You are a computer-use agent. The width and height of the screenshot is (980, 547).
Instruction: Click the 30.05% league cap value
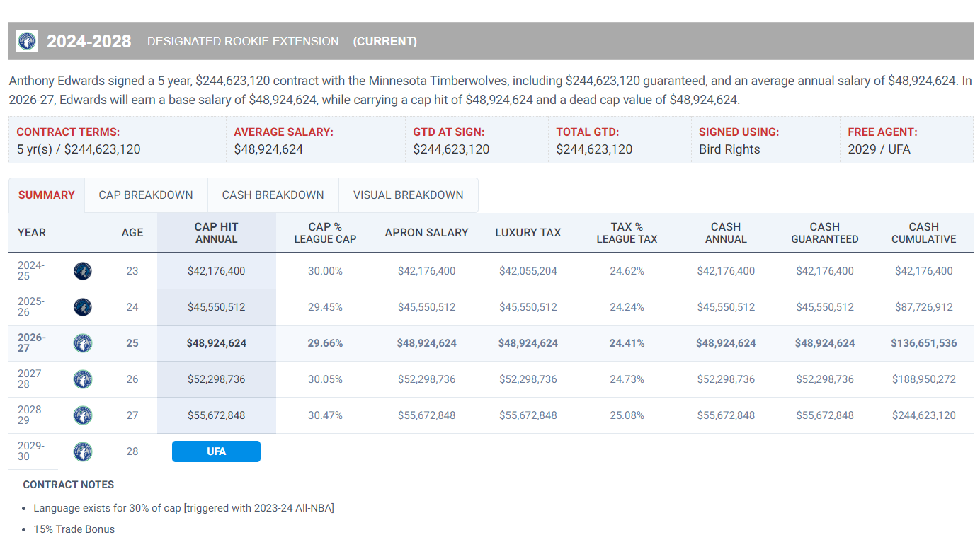pos(325,379)
